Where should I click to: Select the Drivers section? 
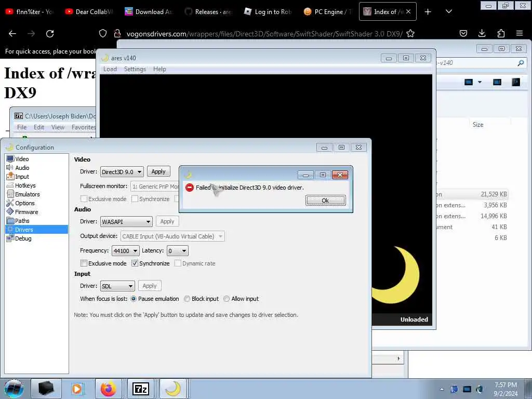pyautogui.click(x=37, y=229)
